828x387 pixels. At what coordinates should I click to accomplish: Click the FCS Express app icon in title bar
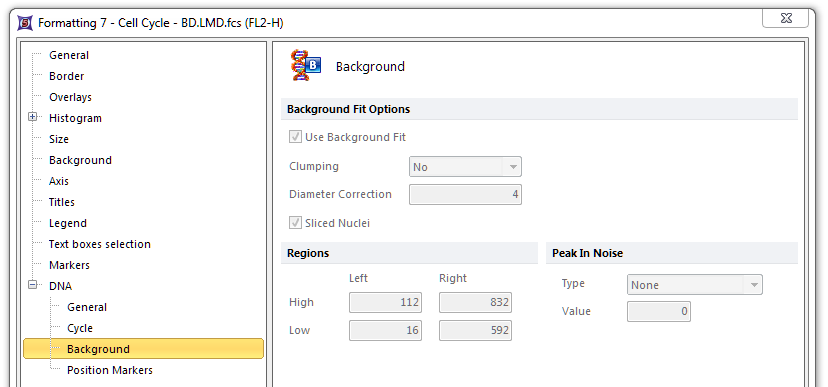pos(25,23)
